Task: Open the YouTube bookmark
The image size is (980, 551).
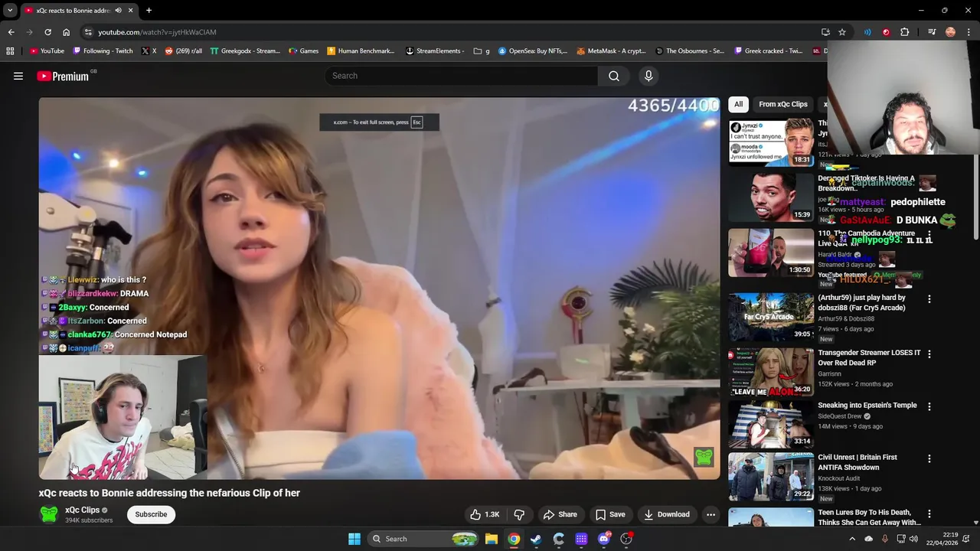Action: tap(47, 51)
